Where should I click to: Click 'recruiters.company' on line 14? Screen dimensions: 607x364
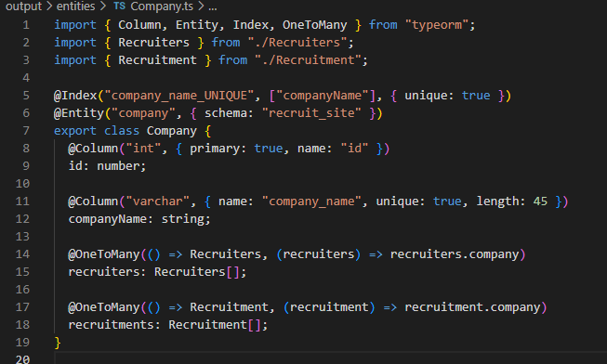455,254
